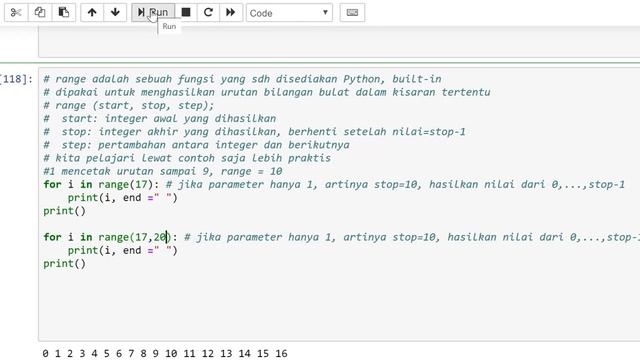Cut selected cells with scissors icon
The image size is (640, 360).
coord(16,12)
